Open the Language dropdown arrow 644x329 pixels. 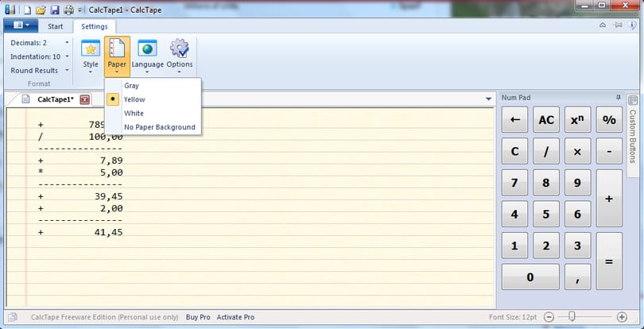[x=147, y=72]
